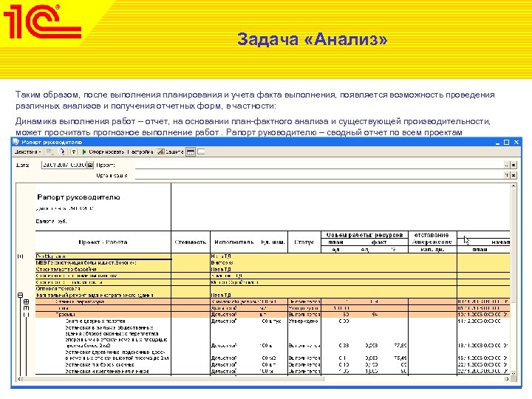Click the report window title bar icon
Viewport: 532px width, 399px height.
coord(16,142)
